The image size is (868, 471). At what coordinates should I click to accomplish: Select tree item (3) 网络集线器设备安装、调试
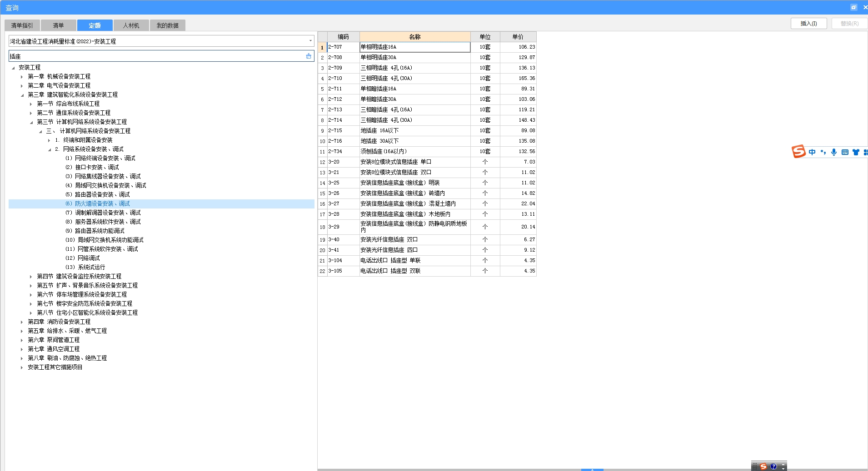point(103,176)
